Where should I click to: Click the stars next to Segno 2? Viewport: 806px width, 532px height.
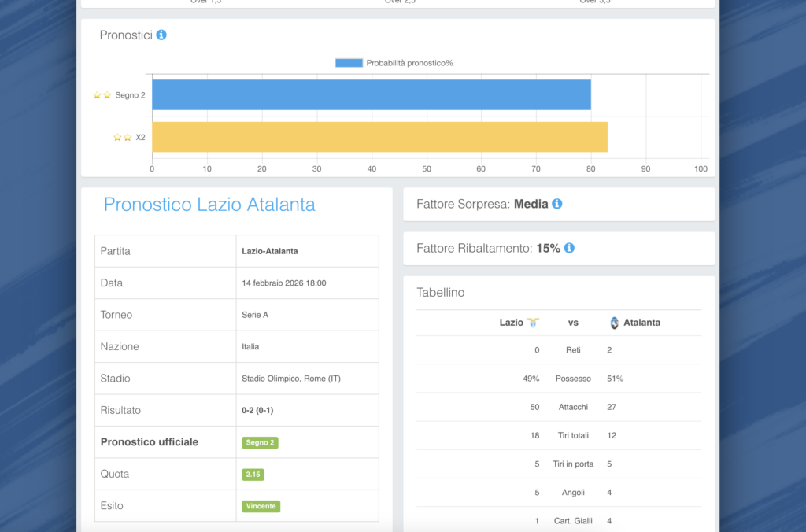[x=102, y=95]
